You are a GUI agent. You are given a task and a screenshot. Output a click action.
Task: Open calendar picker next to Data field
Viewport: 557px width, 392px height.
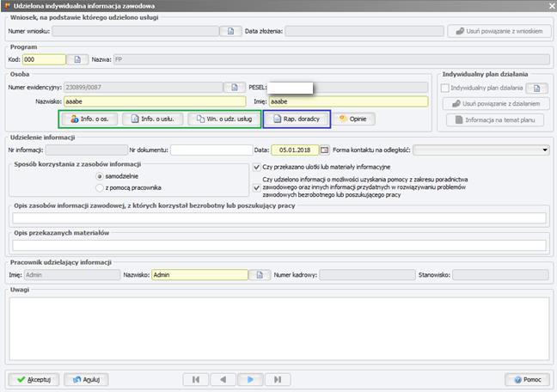[324, 150]
